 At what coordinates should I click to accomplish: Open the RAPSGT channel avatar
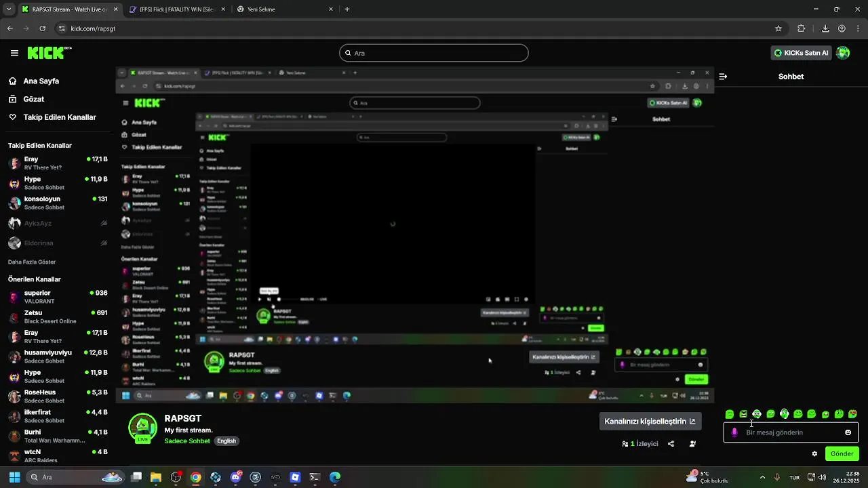pos(142,428)
